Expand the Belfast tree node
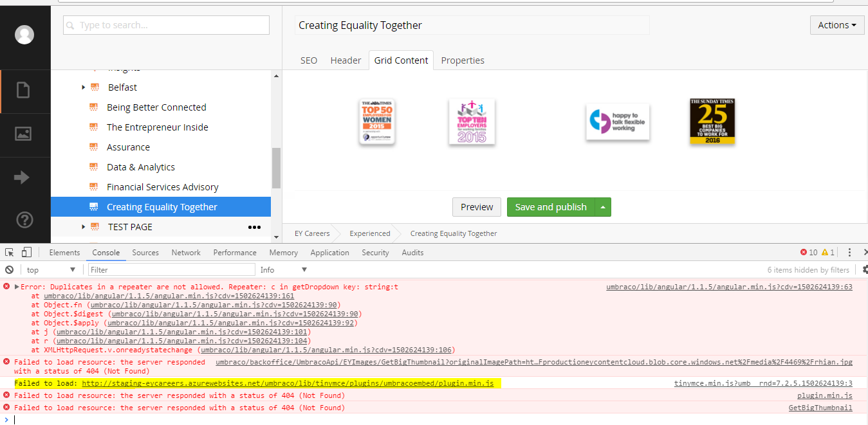 84,87
